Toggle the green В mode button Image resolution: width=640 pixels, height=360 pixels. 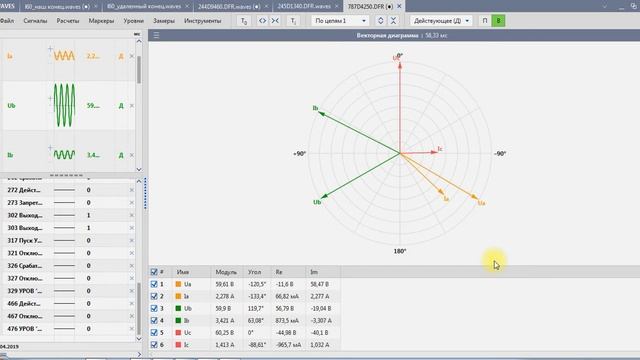point(498,21)
